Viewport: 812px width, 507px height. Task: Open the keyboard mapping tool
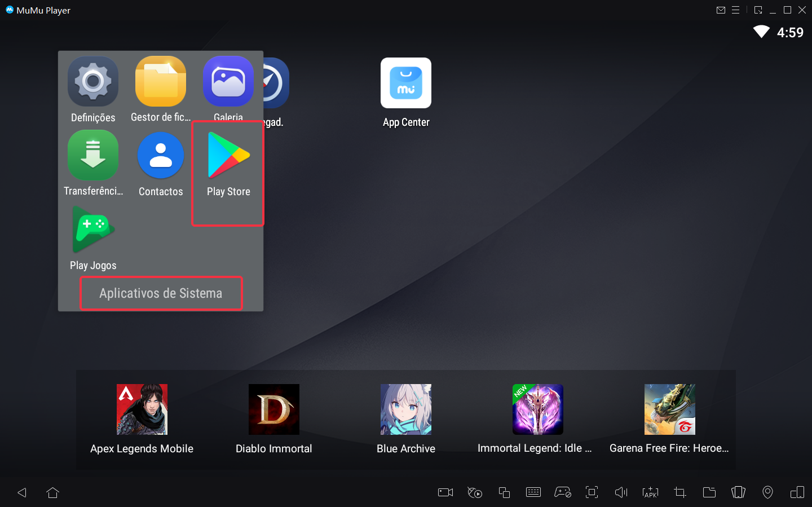point(533,492)
